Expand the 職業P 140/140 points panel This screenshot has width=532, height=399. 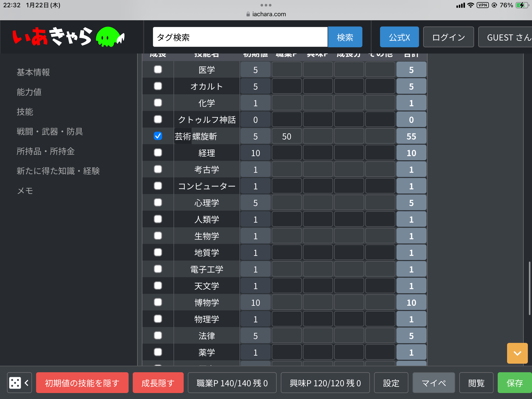(x=232, y=383)
